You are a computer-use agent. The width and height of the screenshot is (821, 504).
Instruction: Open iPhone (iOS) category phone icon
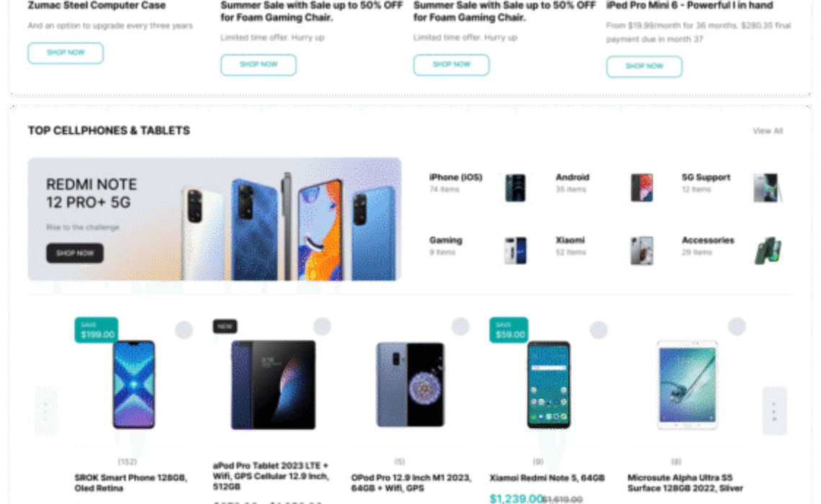click(x=515, y=188)
